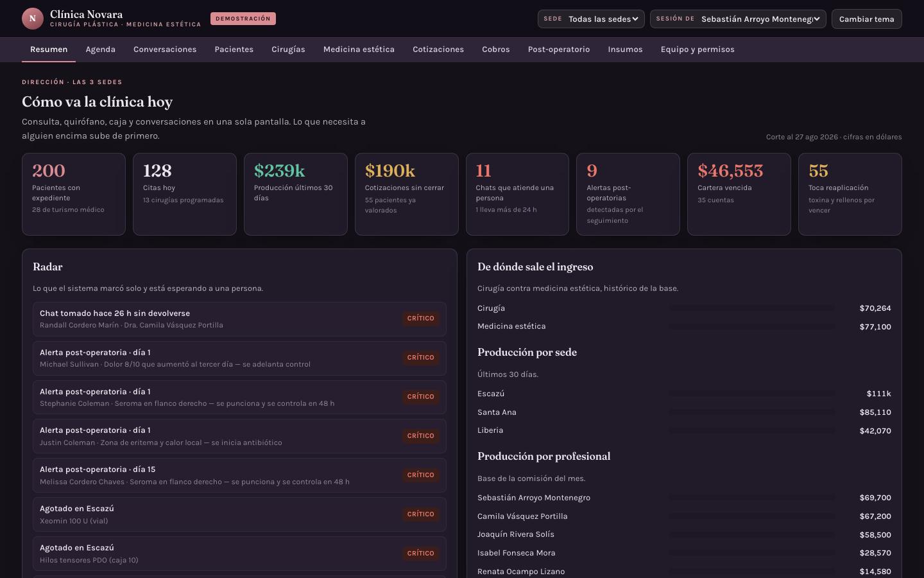Click Isabel Fonseca Mora in professional list
924x578 pixels.
pyautogui.click(x=517, y=553)
